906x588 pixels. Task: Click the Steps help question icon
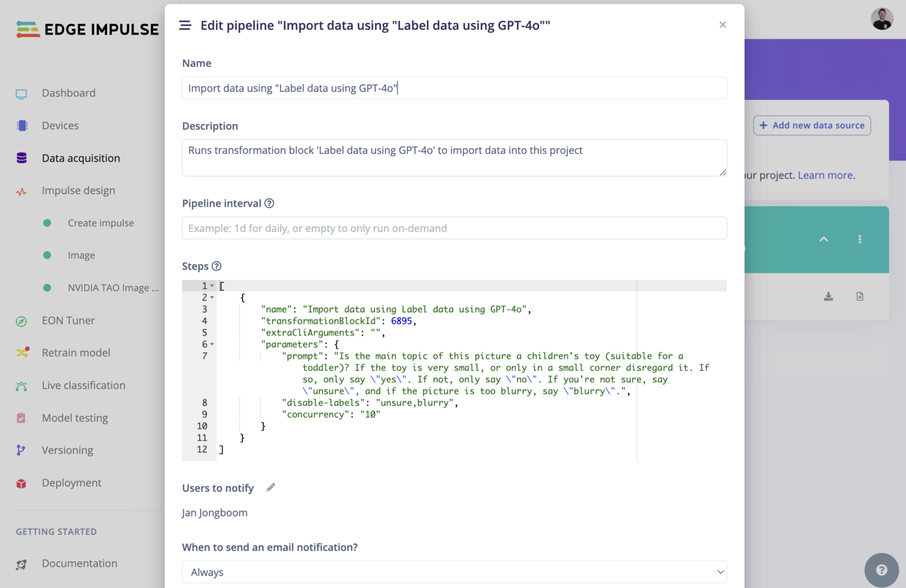[216, 266]
